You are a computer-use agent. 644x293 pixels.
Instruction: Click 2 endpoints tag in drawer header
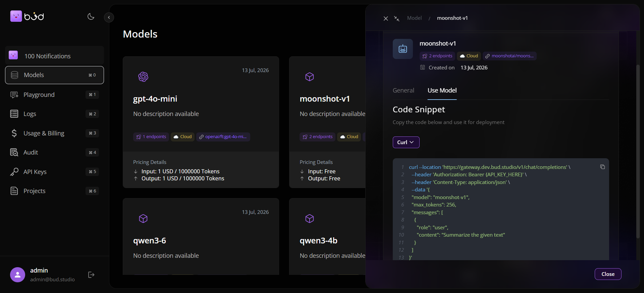point(437,56)
